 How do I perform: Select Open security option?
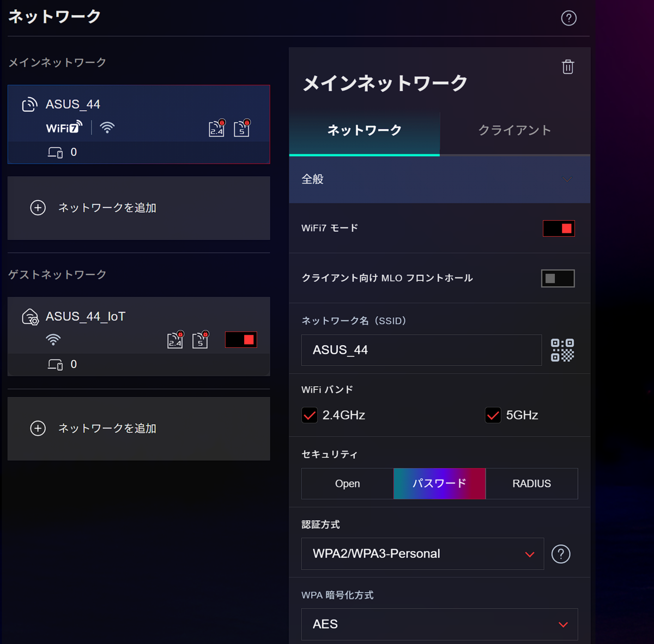(x=348, y=484)
